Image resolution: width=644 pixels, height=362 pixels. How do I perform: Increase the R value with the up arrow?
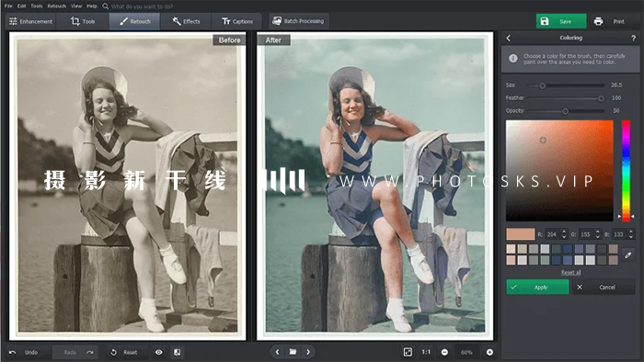564,232
